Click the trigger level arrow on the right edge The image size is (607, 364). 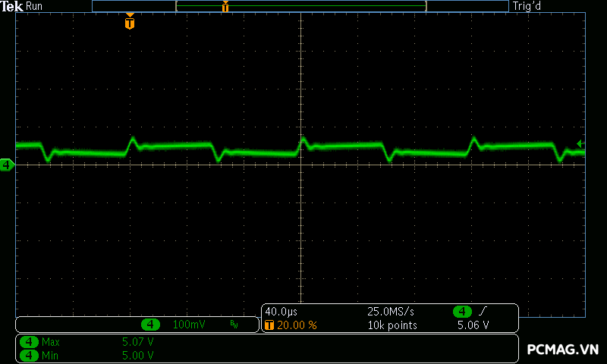coord(580,143)
